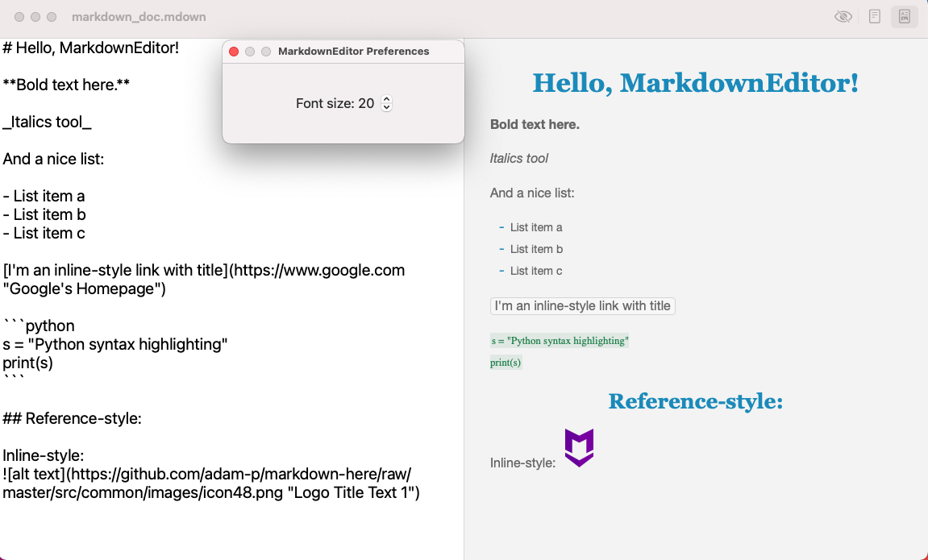The image size is (928, 560).
Task: Click the google.com link source in editor
Action: [x=204, y=279]
